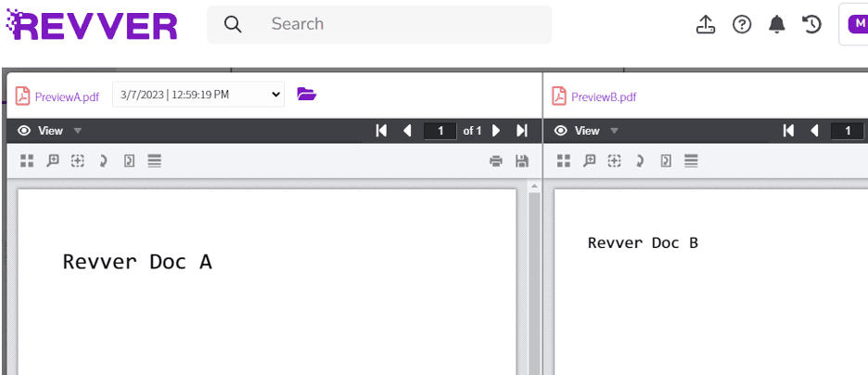
Task: Go to last page in PreviewA
Action: click(522, 131)
